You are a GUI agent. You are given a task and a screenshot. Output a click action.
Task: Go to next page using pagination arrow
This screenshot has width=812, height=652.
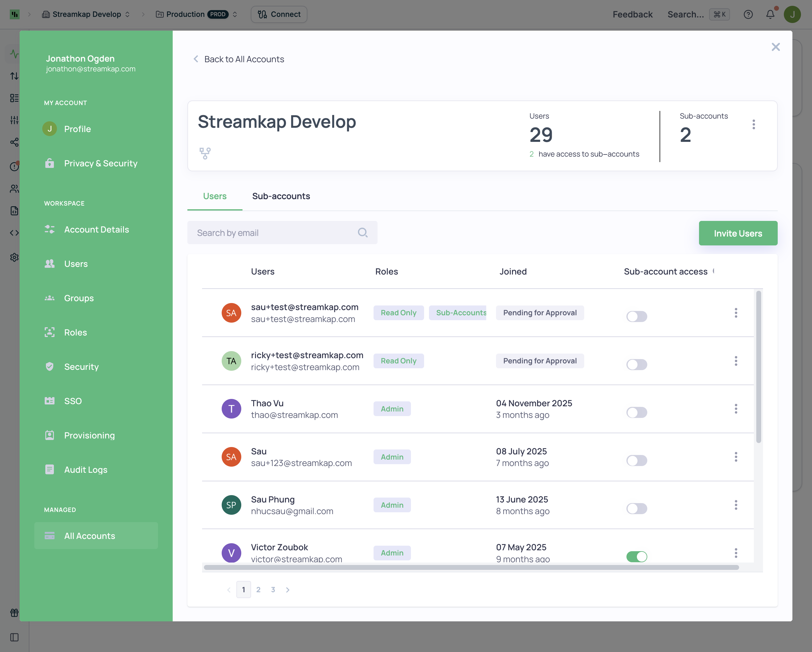288,590
